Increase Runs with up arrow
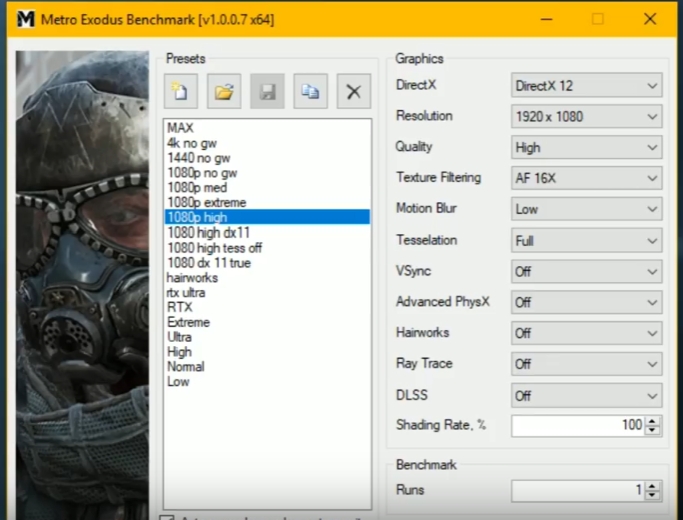This screenshot has height=520, width=683. coord(652,486)
